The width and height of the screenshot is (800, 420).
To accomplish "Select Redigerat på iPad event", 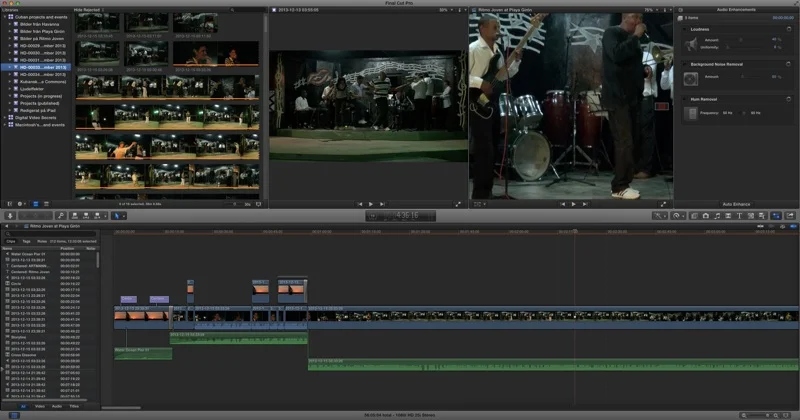I will click(x=37, y=110).
